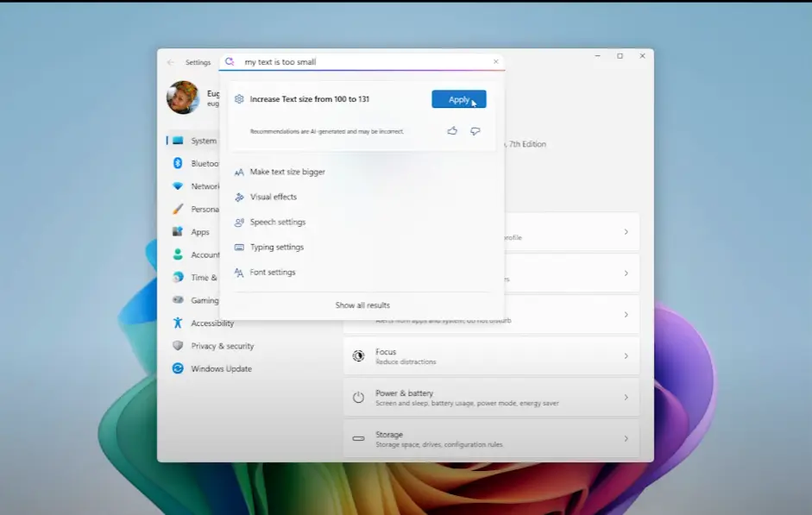Open the Accessibility sidebar section
The height and width of the screenshot is (515, 812).
(212, 323)
